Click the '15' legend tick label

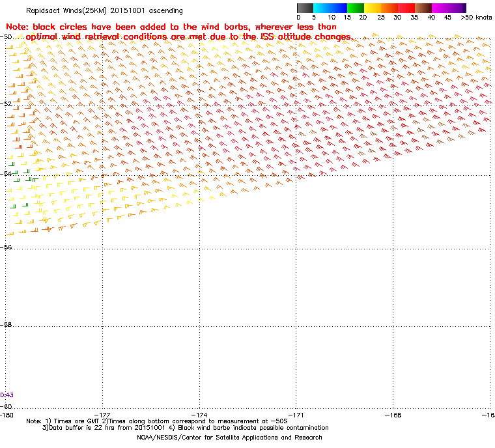pos(347,18)
